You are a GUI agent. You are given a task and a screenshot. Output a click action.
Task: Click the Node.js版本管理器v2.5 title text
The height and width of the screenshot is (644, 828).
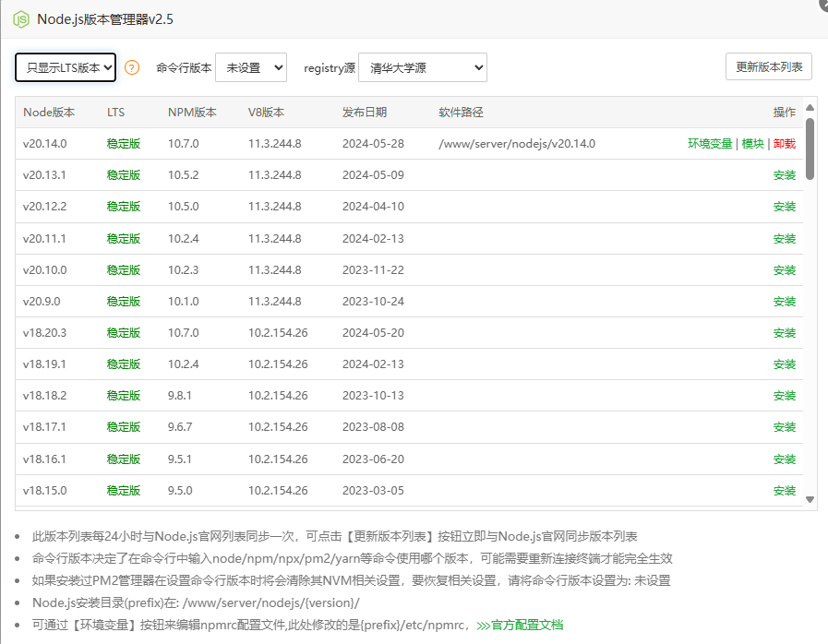click(105, 19)
